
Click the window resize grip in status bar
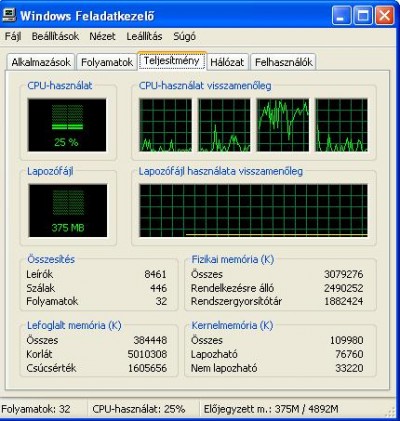click(x=391, y=412)
